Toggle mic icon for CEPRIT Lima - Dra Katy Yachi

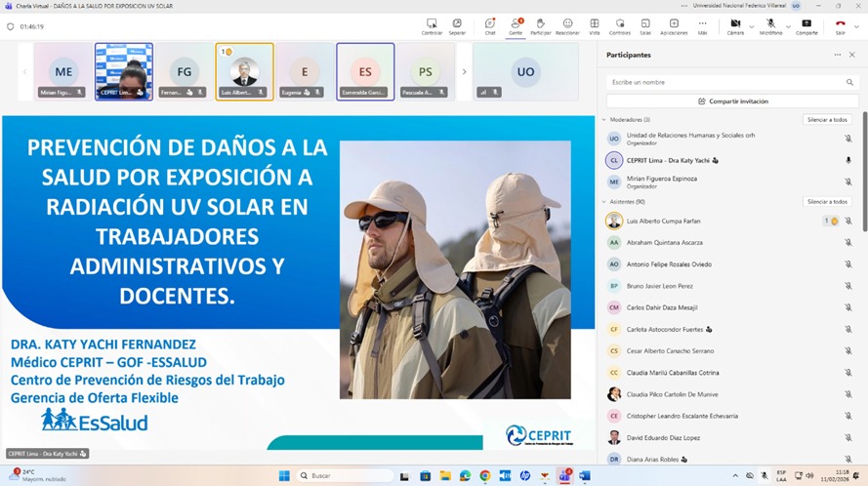848,160
